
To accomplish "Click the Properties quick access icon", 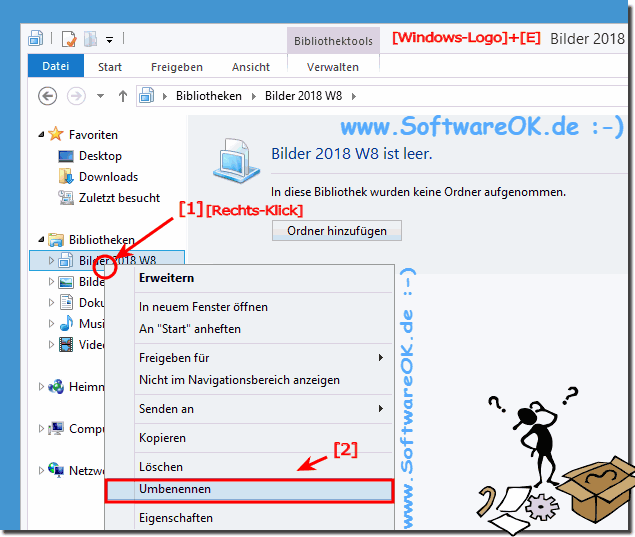I will coord(69,39).
